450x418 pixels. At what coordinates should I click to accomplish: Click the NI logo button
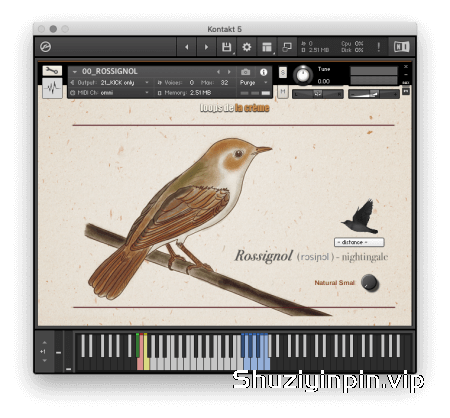point(402,47)
